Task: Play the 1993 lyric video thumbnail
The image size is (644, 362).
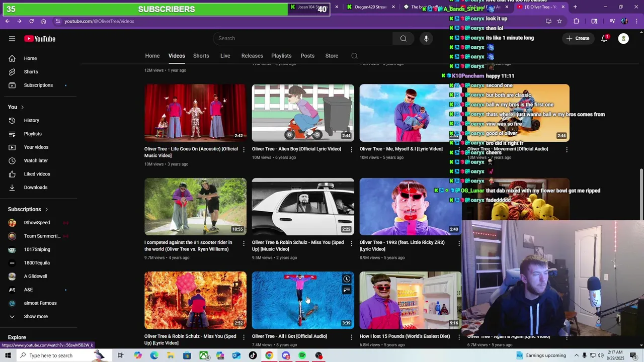Action: (411, 207)
